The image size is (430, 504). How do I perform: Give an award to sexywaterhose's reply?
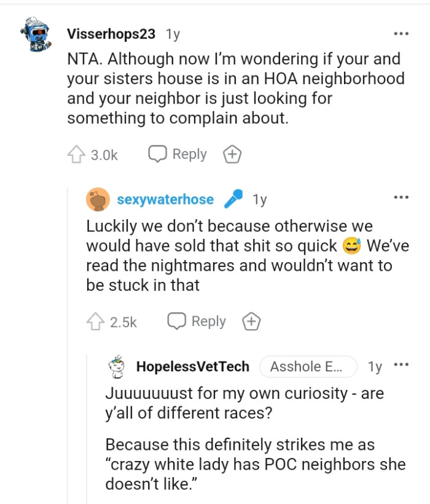pyautogui.click(x=252, y=320)
